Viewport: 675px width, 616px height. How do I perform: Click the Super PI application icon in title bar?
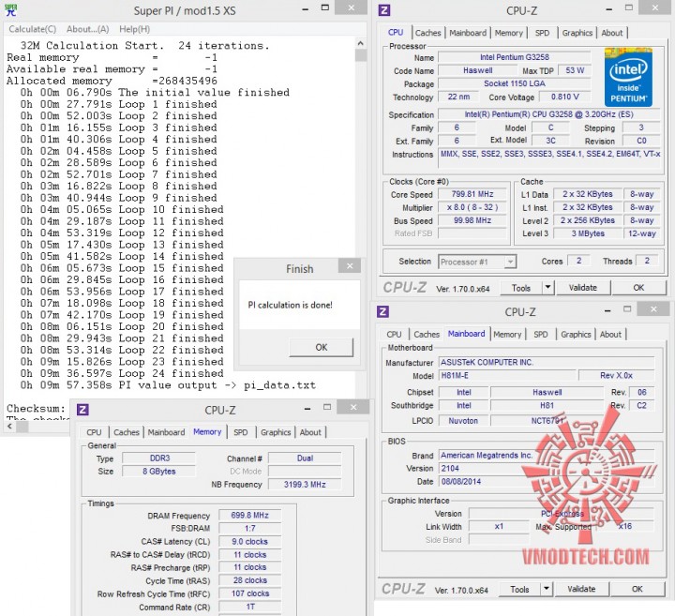pyautogui.click(x=10, y=10)
